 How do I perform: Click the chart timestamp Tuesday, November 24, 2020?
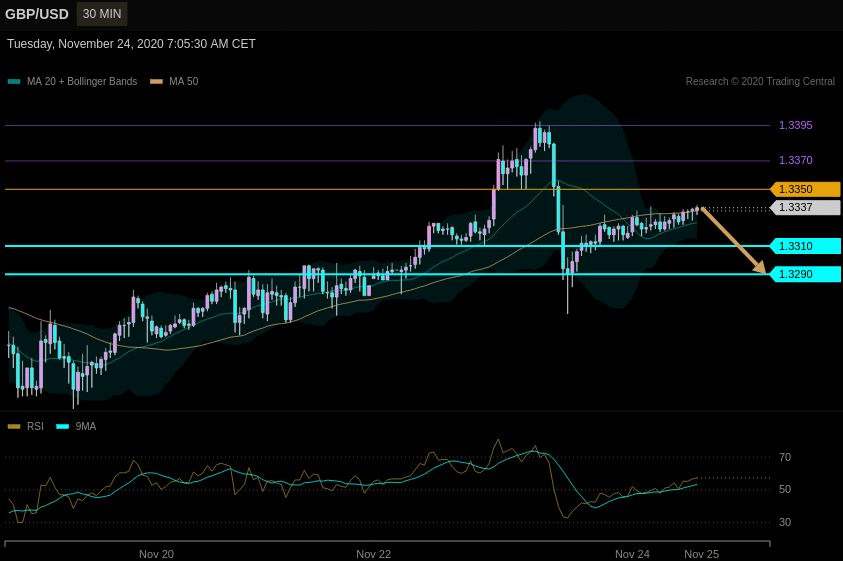point(131,44)
